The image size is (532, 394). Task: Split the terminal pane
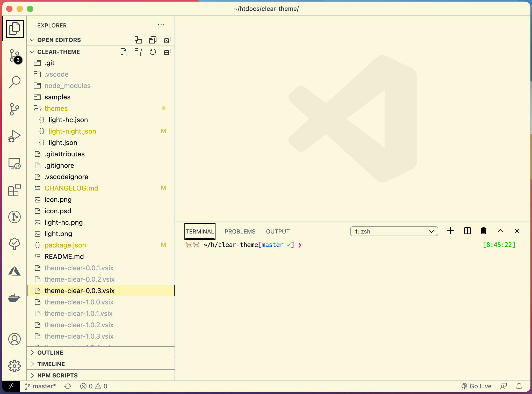pos(467,231)
